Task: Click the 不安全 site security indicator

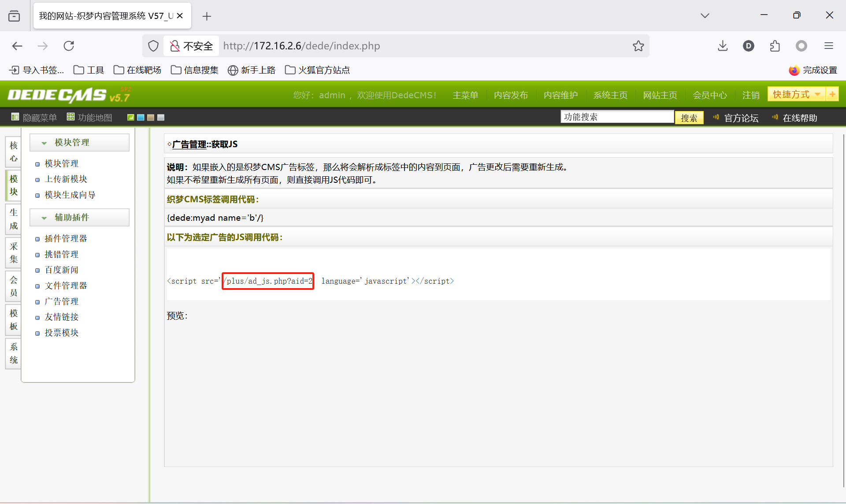Action: point(191,46)
